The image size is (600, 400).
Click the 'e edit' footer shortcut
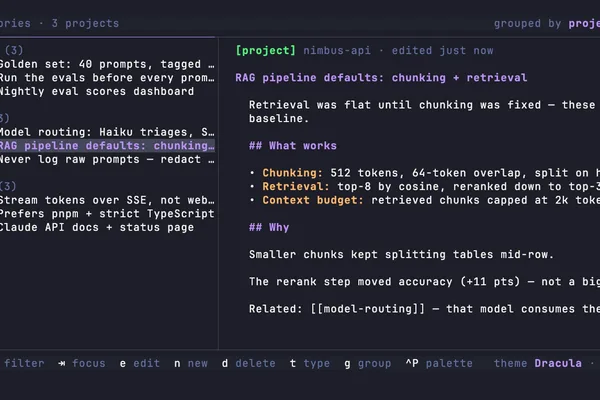[x=140, y=363]
